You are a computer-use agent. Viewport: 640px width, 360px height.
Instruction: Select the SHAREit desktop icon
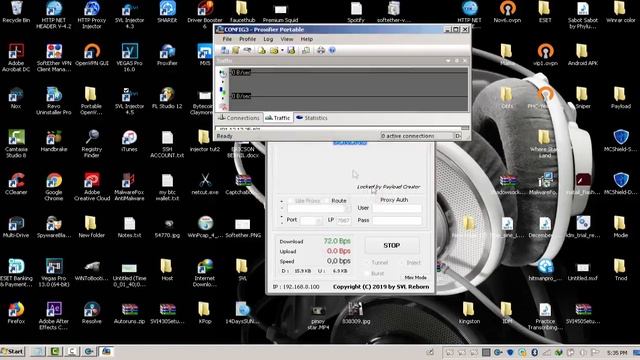click(167, 12)
